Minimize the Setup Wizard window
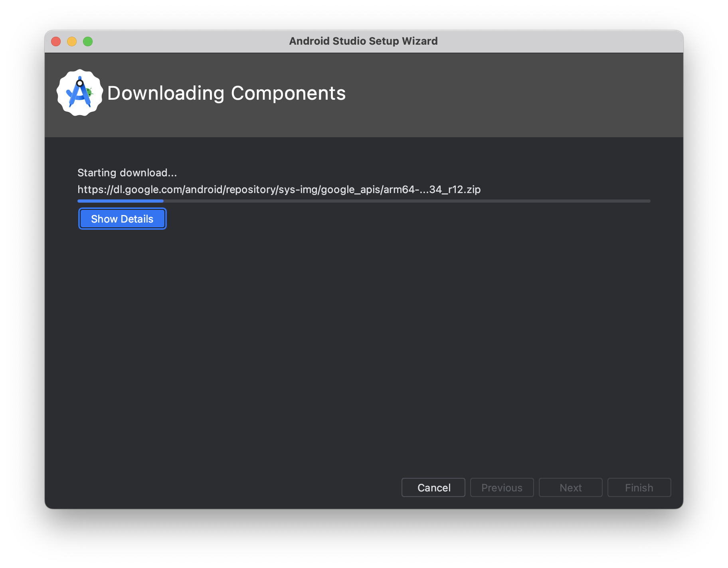The image size is (728, 568). coord(72,41)
